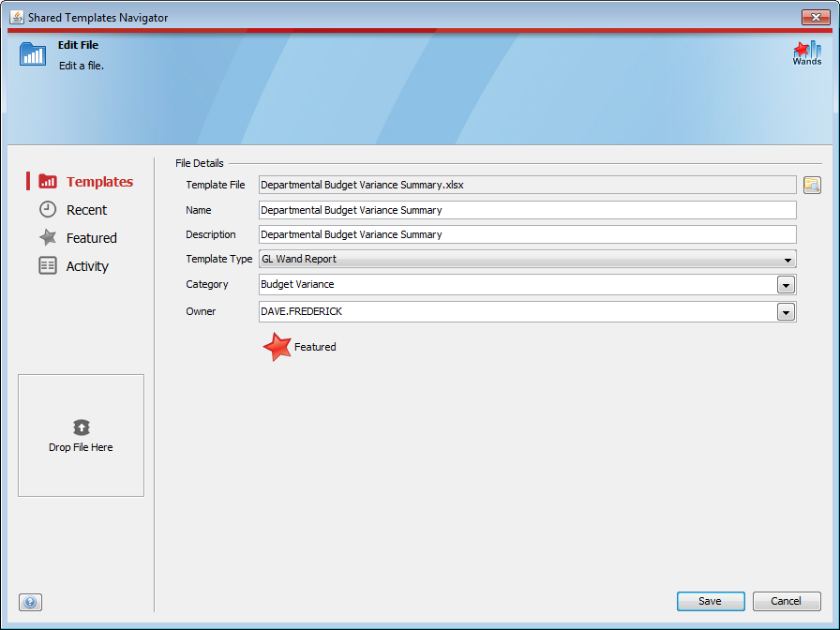Expand the Owner dropdown arrow
Screen dimensions: 840x630
786,312
